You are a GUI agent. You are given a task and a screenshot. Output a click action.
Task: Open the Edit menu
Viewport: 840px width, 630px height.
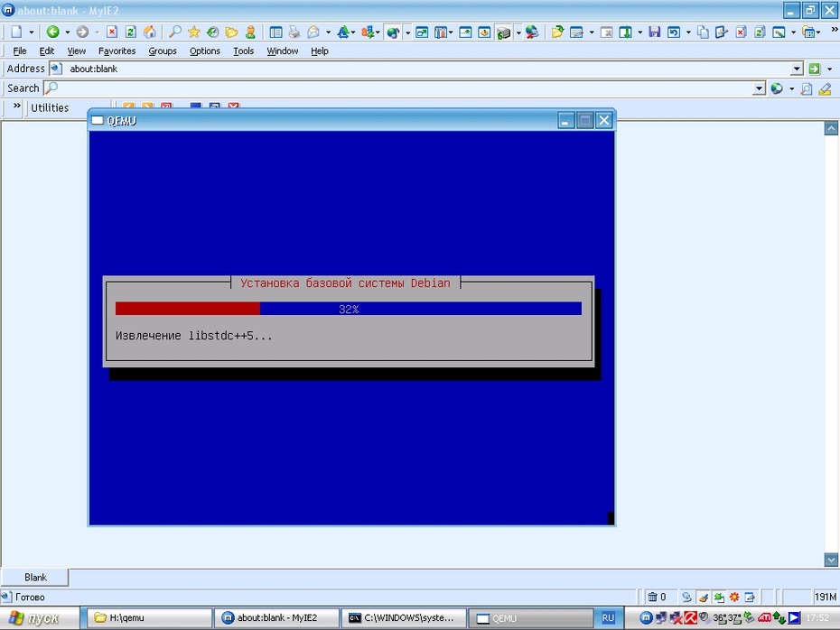(47, 51)
